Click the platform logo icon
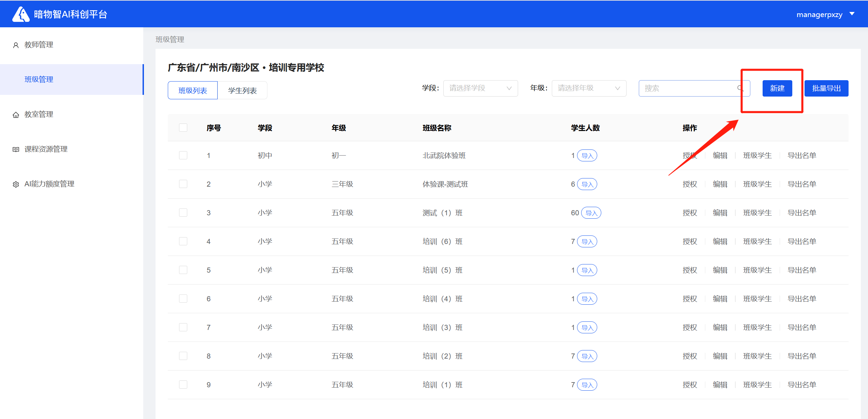The image size is (868, 419). click(x=21, y=14)
